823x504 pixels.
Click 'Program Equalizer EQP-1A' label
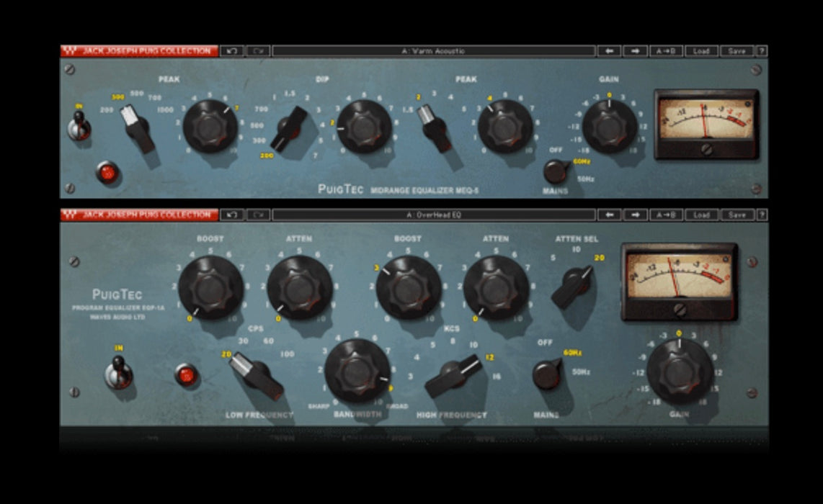click(117, 308)
